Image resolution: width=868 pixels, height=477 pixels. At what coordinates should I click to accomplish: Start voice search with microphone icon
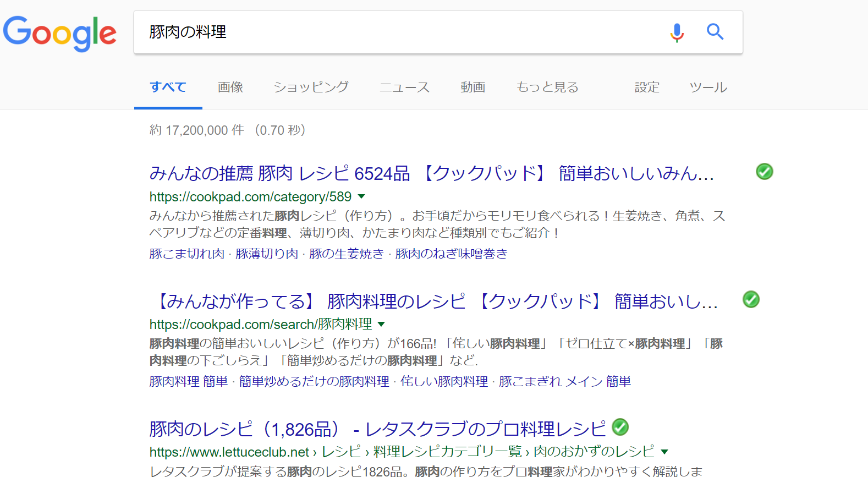click(677, 32)
